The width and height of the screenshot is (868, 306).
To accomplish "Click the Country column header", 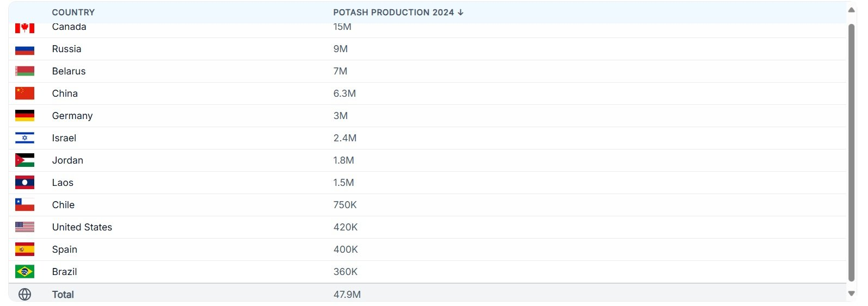I will click(x=73, y=13).
